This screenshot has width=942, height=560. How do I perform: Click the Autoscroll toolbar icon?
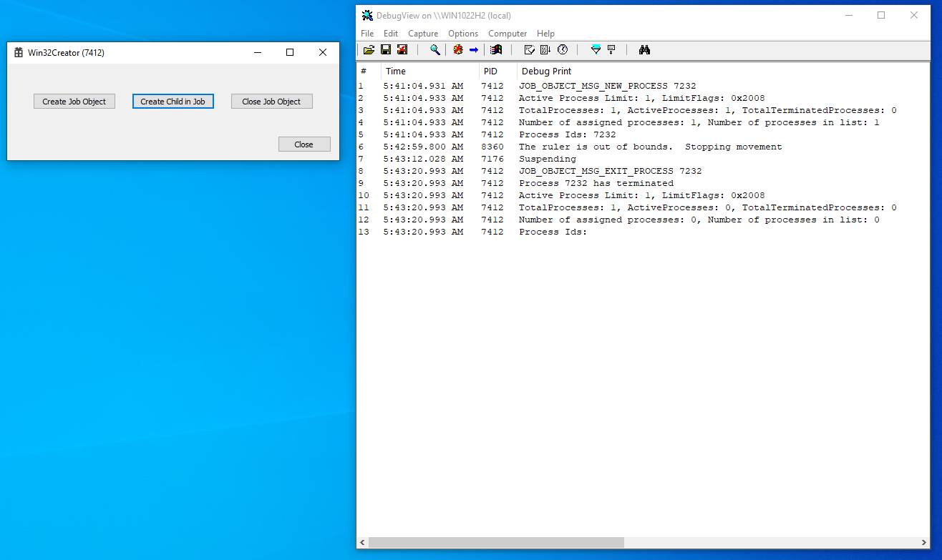[546, 49]
